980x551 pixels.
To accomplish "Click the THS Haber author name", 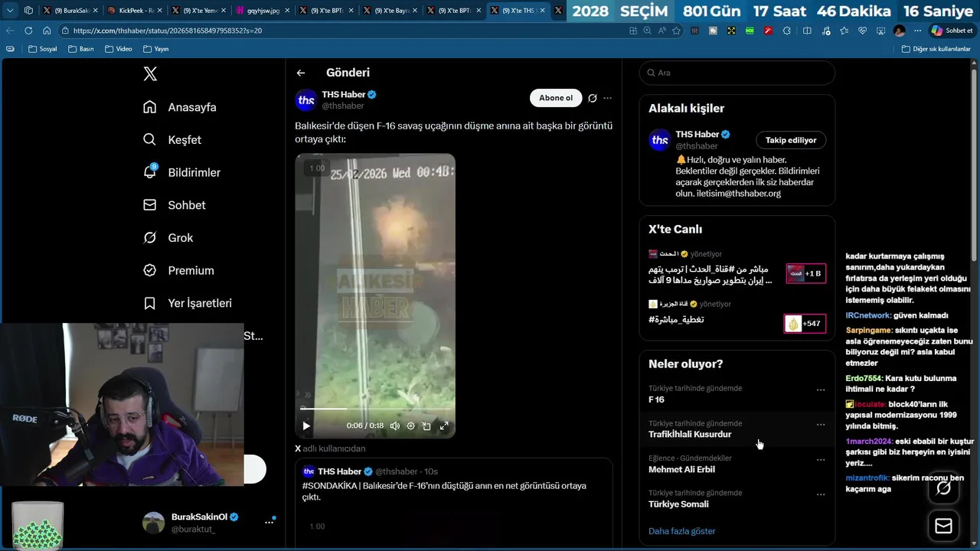I will click(344, 94).
